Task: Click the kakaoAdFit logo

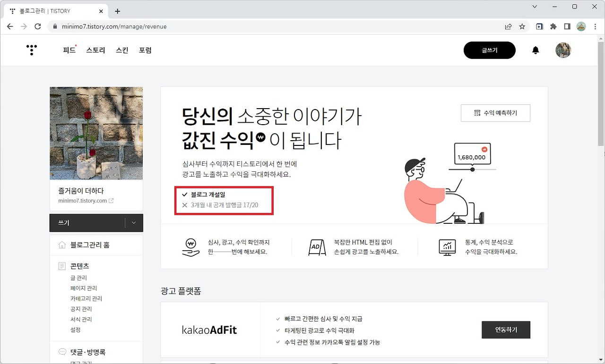Action: pyautogui.click(x=209, y=330)
